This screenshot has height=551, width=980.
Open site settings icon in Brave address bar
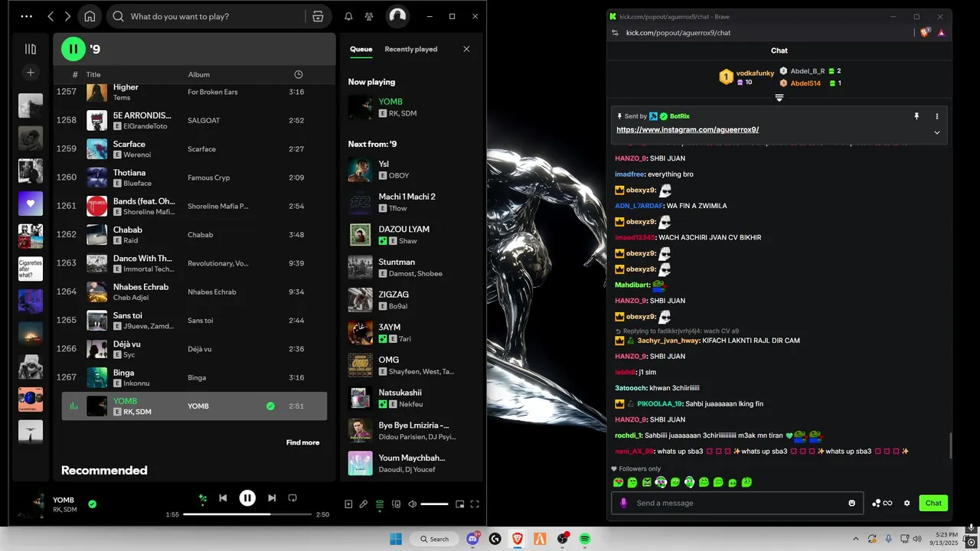(616, 33)
